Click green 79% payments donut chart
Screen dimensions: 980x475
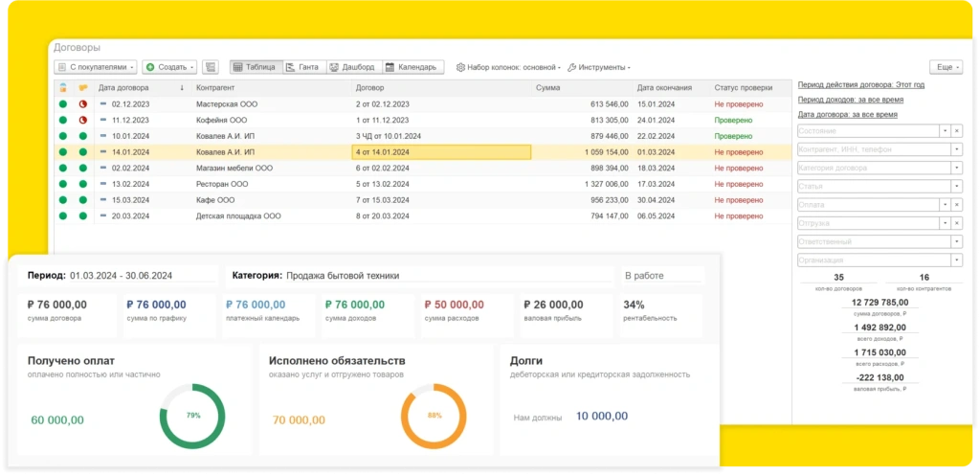point(192,416)
